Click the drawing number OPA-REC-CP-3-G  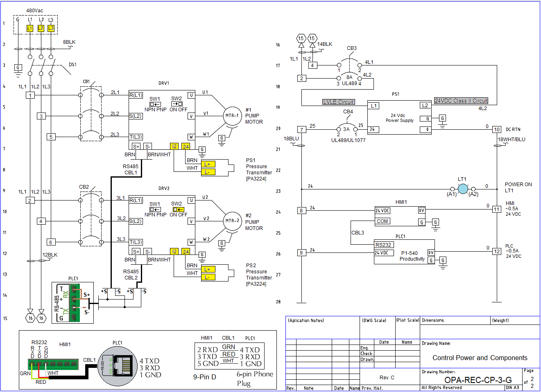(x=478, y=380)
